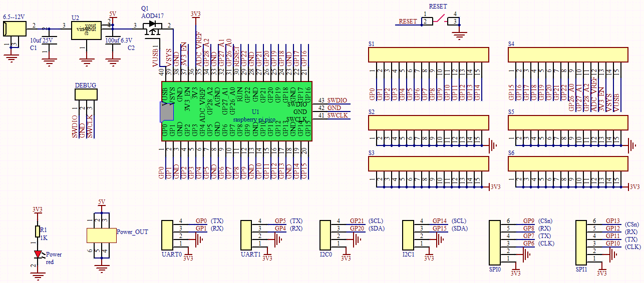Viewport: 644px width, 283px height.
Task: Select the red Power LED symbol
Action: tap(37, 254)
